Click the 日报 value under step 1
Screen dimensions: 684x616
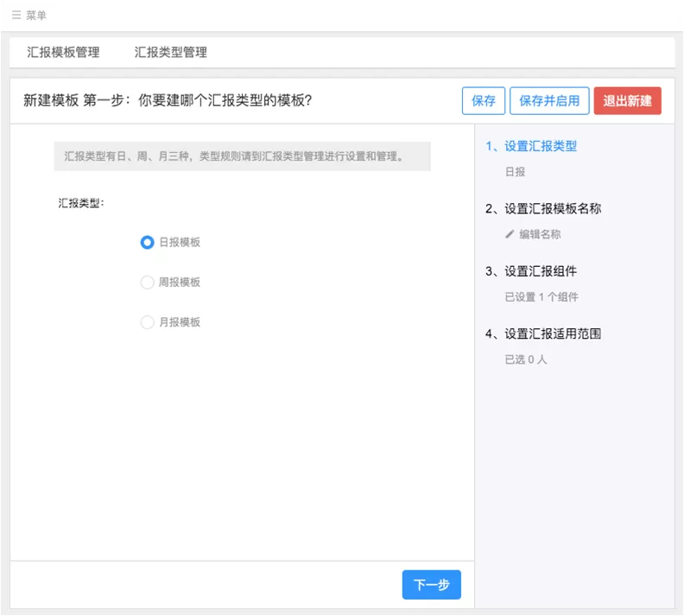pos(516,172)
